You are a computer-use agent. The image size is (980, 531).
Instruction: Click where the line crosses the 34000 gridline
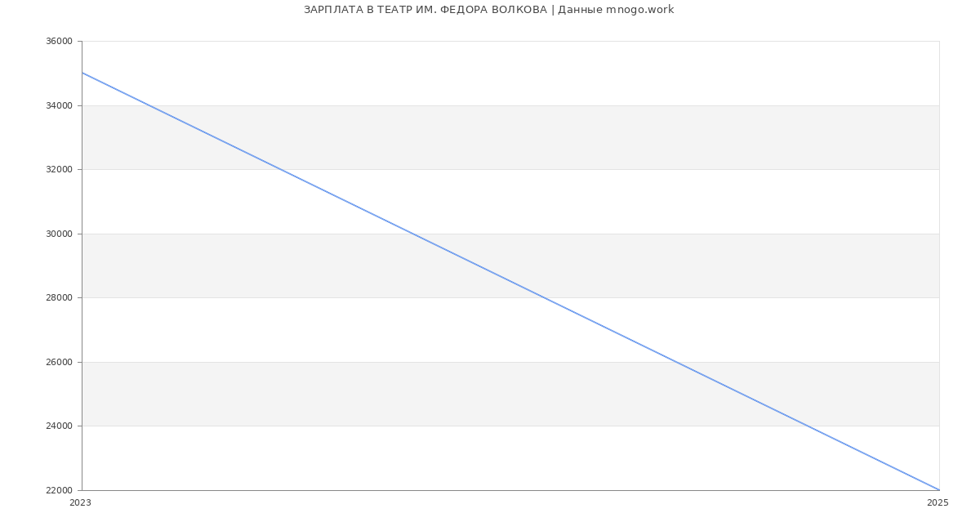pos(148,105)
